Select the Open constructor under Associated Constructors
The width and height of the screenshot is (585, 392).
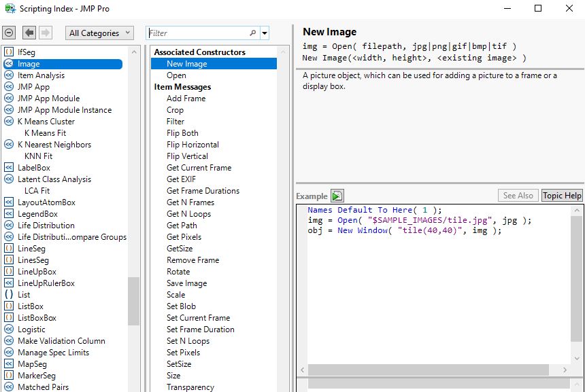tap(175, 75)
